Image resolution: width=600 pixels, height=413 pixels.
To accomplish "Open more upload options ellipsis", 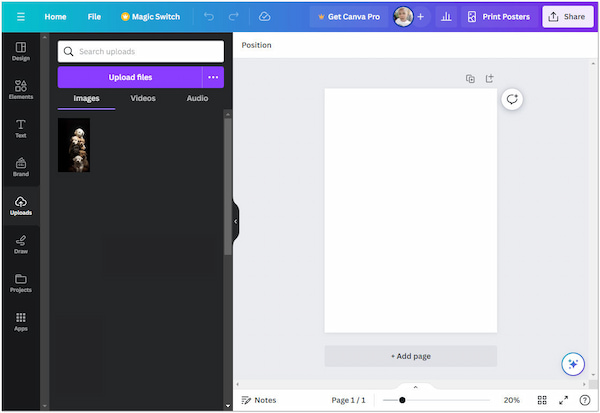I will [x=213, y=77].
